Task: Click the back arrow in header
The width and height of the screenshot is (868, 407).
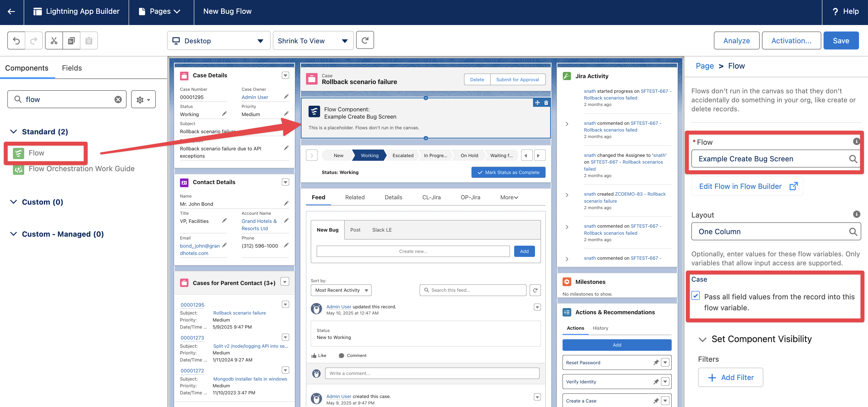Action: (11, 12)
